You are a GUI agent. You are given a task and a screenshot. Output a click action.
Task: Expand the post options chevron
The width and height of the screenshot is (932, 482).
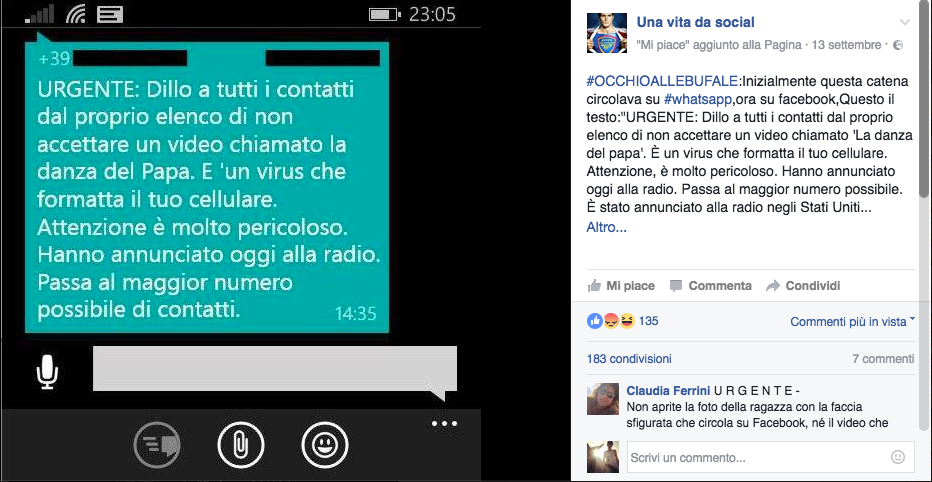pos(905,23)
